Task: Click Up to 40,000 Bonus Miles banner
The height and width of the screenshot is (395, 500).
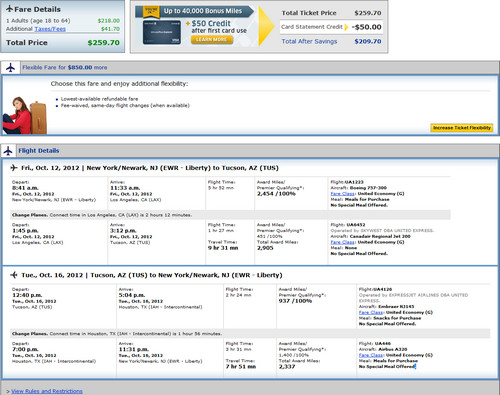Action: pos(195,11)
